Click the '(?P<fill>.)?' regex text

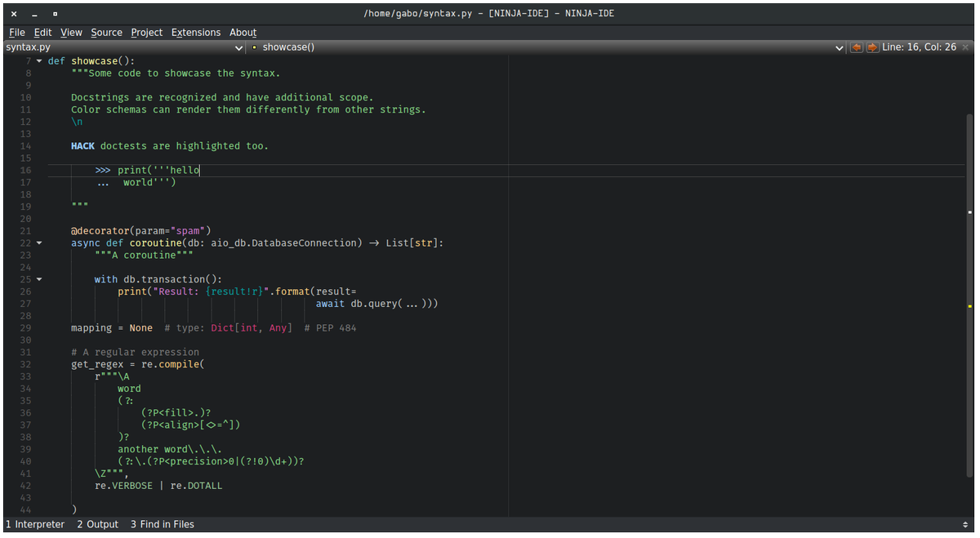pos(176,412)
